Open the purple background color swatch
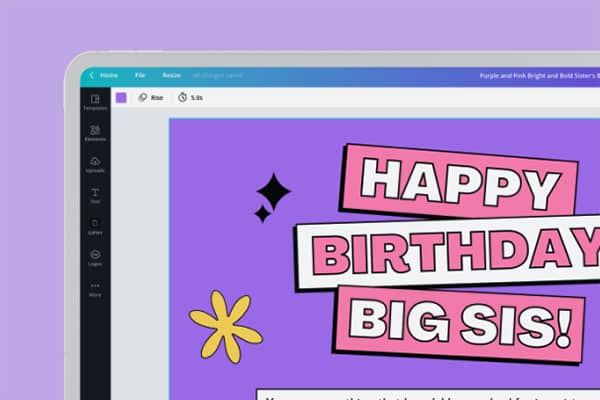This screenshot has height=400, width=600. [x=121, y=98]
